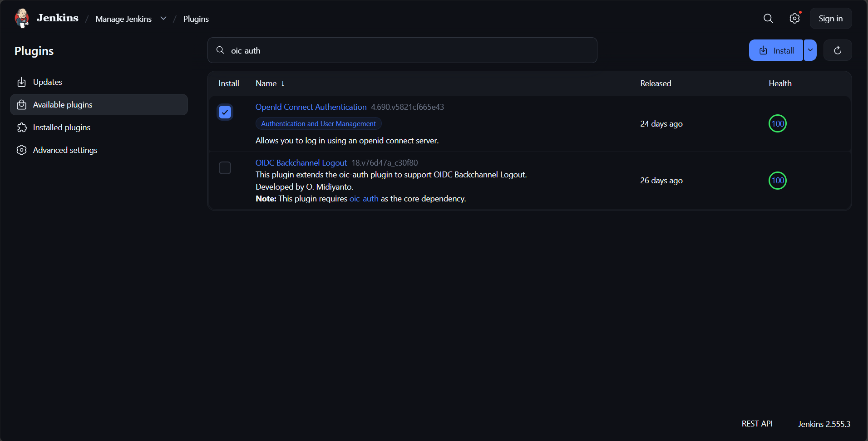Open the OpenId Connect Authentication plugin link
Image resolution: width=868 pixels, height=441 pixels.
pyautogui.click(x=311, y=107)
